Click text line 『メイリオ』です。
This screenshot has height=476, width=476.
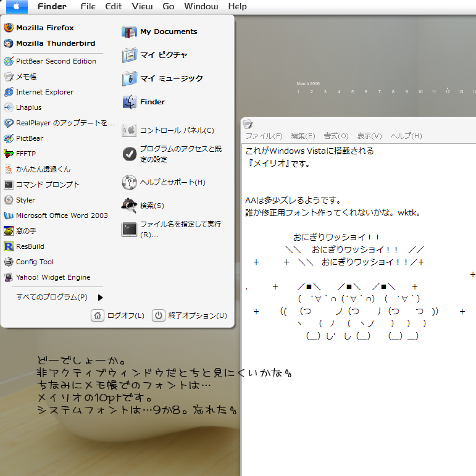[278, 164]
